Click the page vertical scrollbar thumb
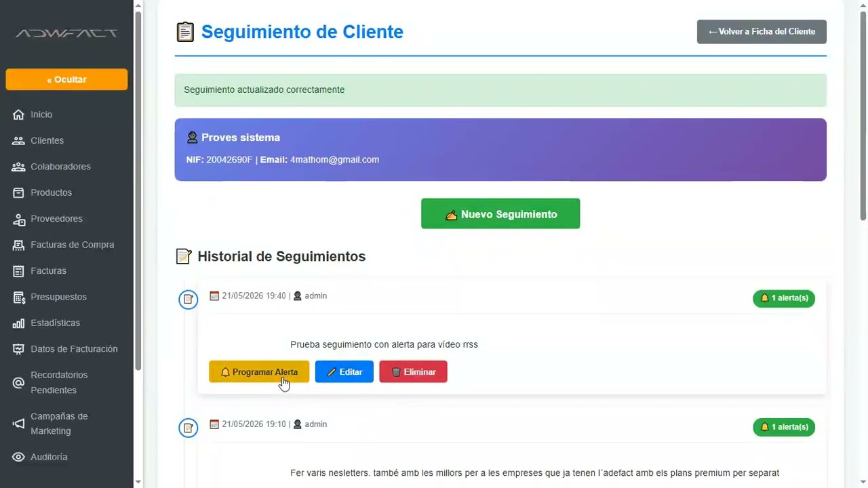The width and height of the screenshot is (868, 488). [x=863, y=115]
